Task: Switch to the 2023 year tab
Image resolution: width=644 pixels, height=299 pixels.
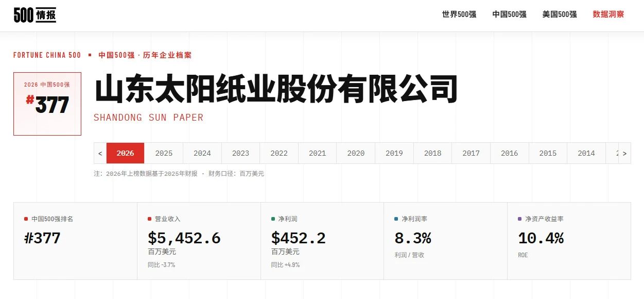Action: coord(240,153)
